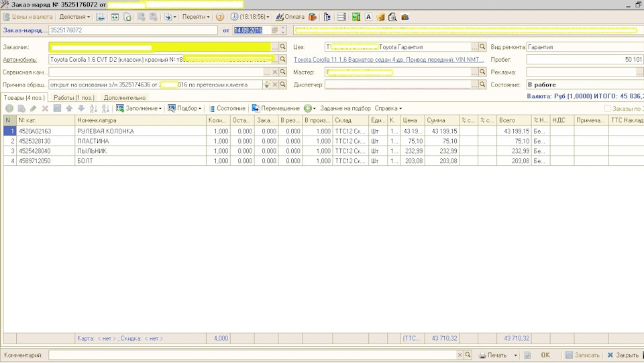Toggle the Заказы по checkbox
The height and width of the screenshot is (363, 644).
pos(607,109)
